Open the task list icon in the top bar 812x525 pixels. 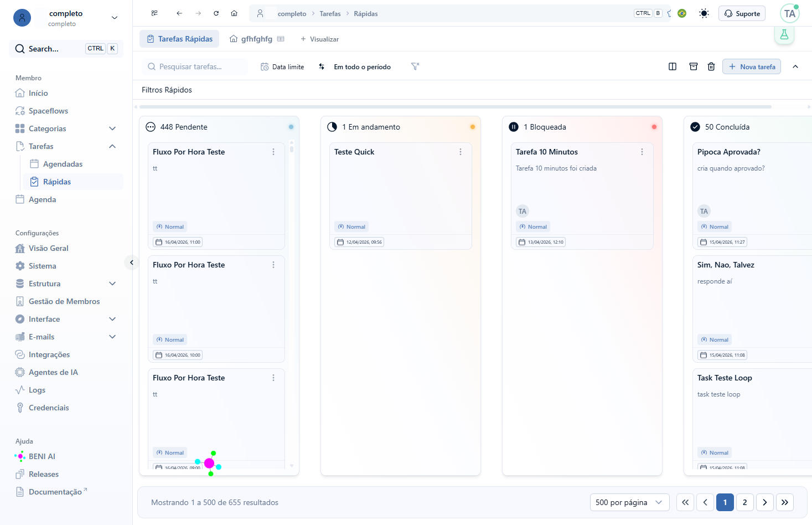point(154,13)
